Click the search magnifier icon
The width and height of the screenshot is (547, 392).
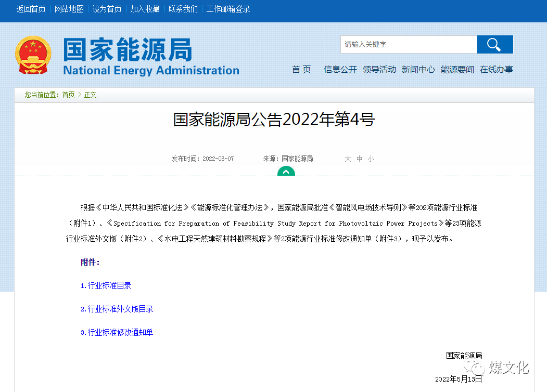[494, 45]
